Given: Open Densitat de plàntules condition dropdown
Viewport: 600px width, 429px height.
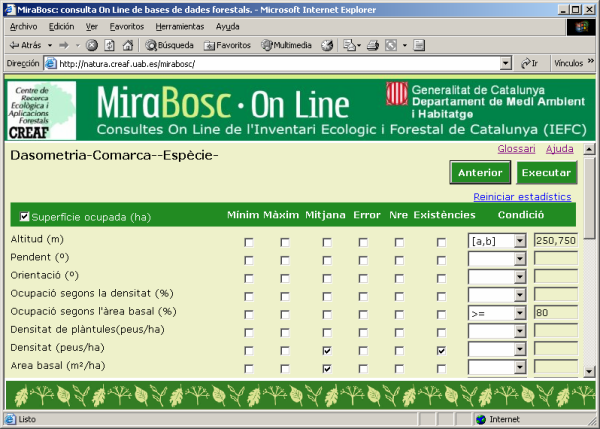Looking at the screenshot, I should (497, 331).
